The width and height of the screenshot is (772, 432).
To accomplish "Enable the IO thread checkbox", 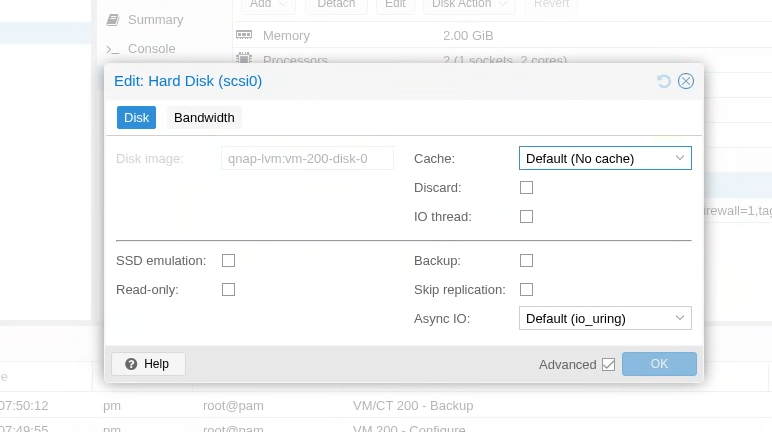I will [x=526, y=217].
